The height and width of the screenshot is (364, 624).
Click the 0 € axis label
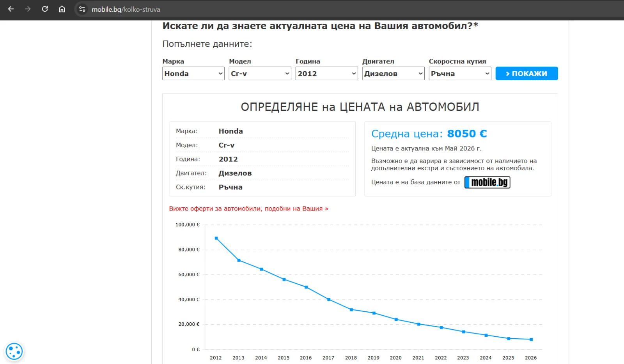(196, 350)
